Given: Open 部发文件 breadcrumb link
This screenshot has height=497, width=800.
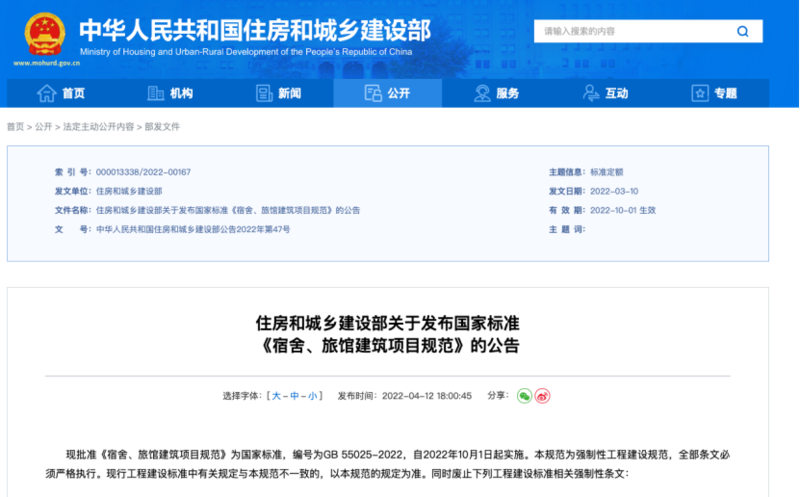Looking at the screenshot, I should (162, 127).
